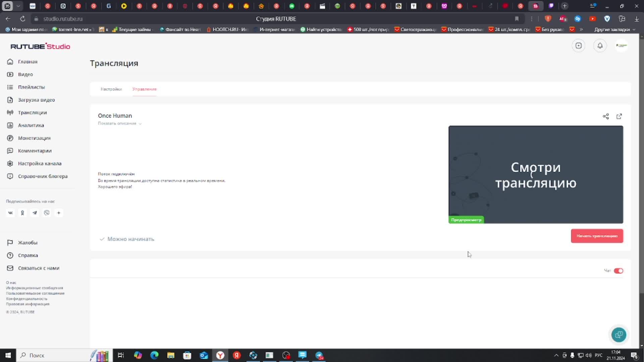This screenshot has height=362, width=644.
Task: Open Аналитика in the sidebar
Action: [31, 125]
